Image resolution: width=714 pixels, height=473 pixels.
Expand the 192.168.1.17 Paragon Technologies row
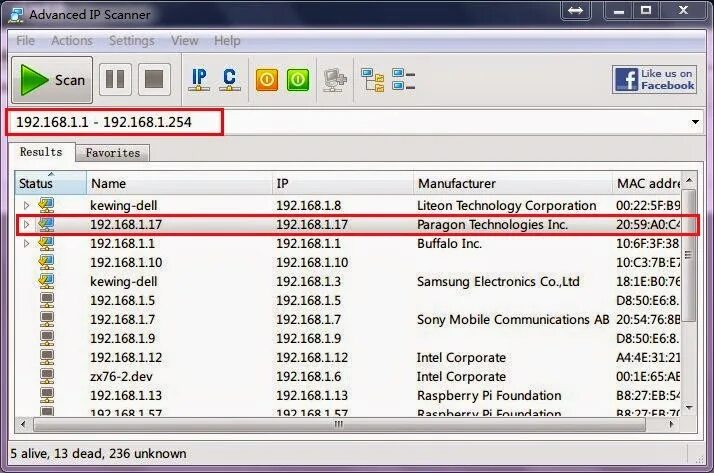(x=26, y=224)
